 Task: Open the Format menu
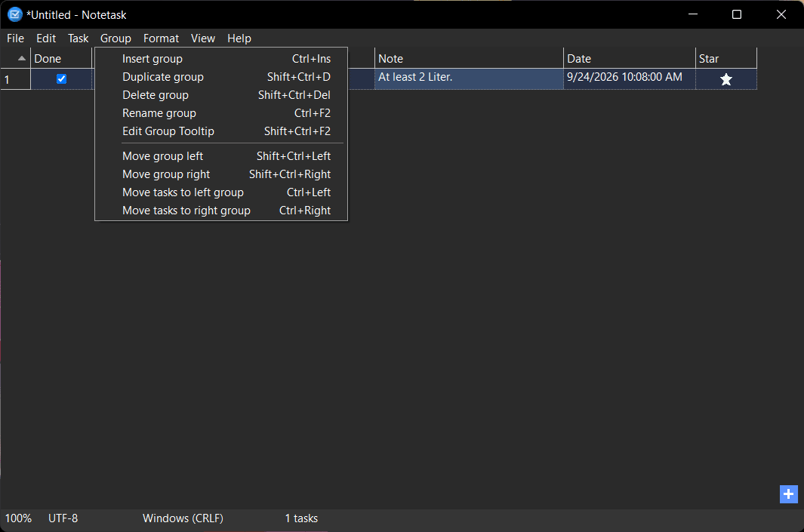[x=161, y=38]
